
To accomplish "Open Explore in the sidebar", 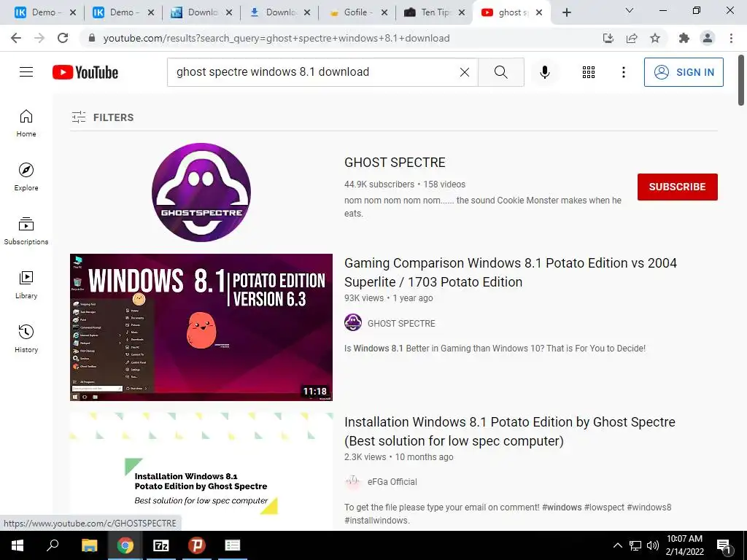I will point(26,176).
